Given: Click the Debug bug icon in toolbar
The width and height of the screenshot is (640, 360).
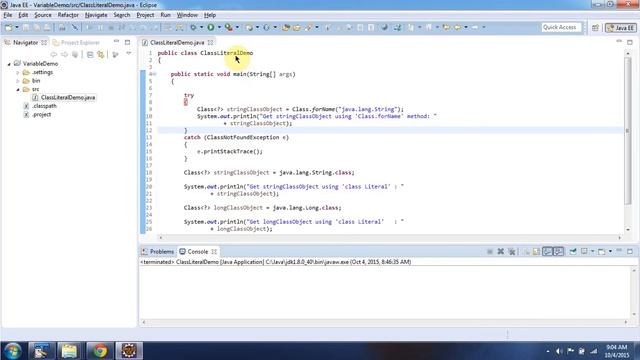Looking at the screenshot, I should pyautogui.click(x=193, y=27).
